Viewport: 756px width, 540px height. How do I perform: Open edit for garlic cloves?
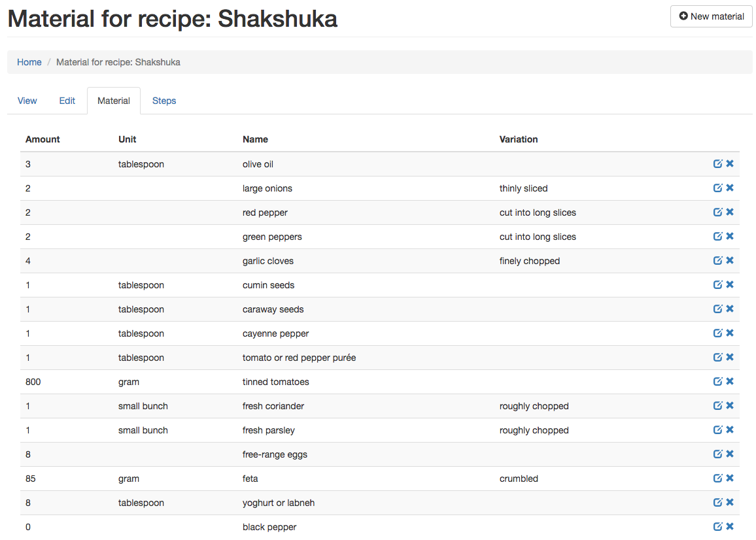[717, 261]
